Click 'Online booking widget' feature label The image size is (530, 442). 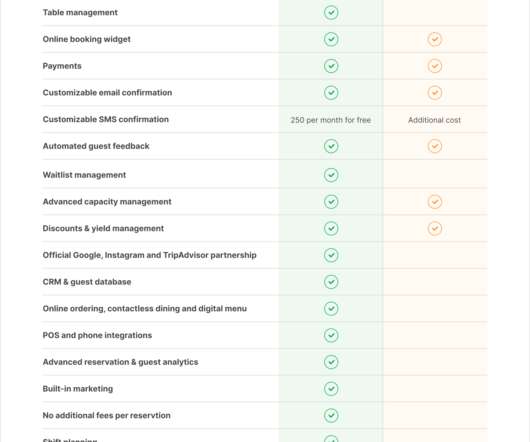(x=87, y=39)
